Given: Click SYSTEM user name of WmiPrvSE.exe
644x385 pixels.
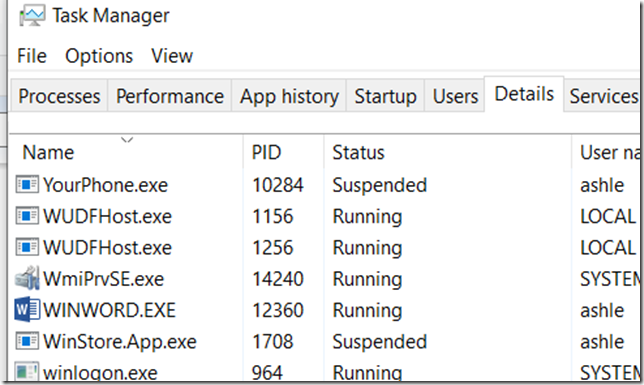Looking at the screenshot, I should point(610,279).
